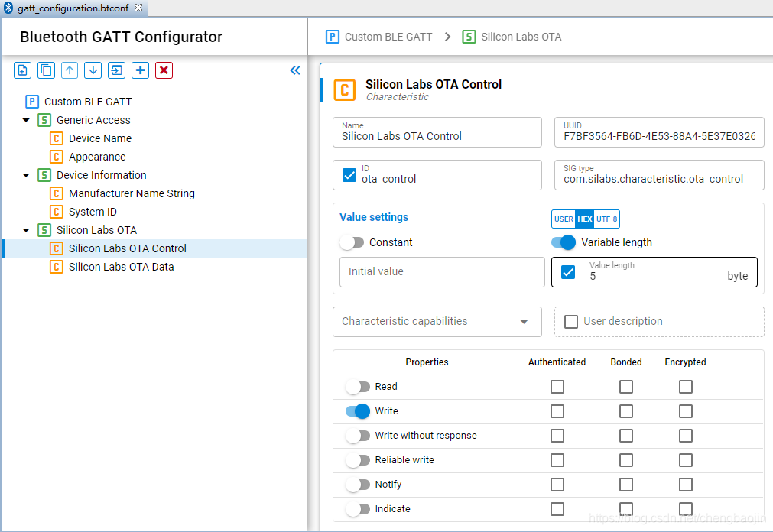773x532 pixels.
Task: Enable the Reliable write toggle
Action: pyautogui.click(x=358, y=460)
